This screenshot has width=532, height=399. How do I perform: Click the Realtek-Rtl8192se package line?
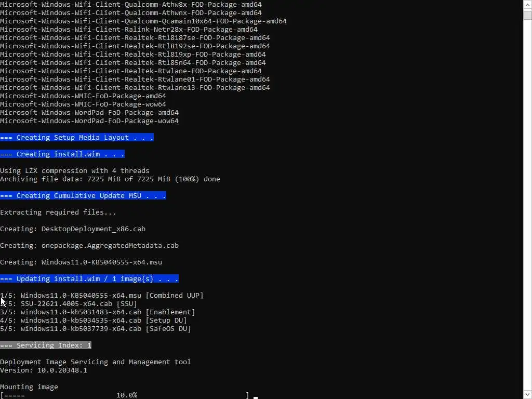tap(135, 46)
